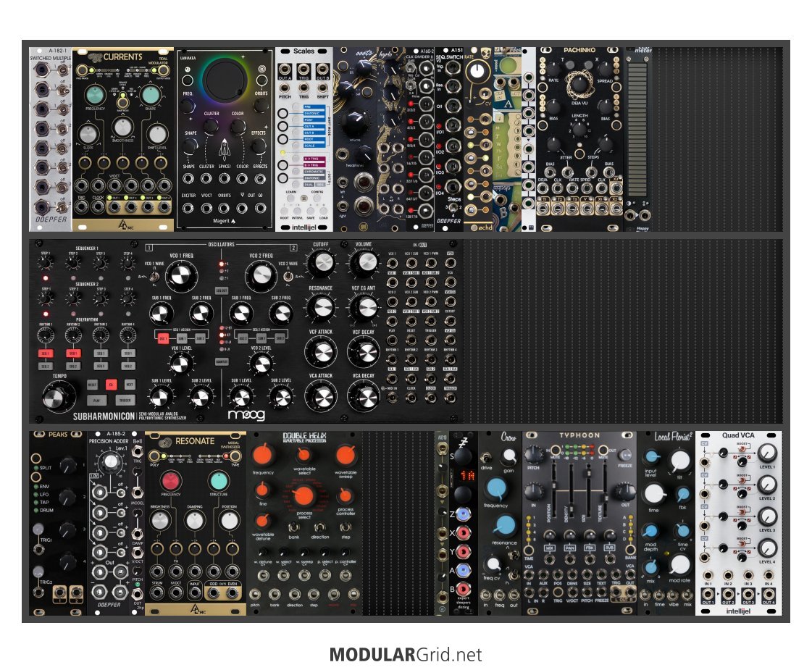This screenshot has height=670, width=812.
Task: Click the red EG button on Subharmonicon
Action: click(x=110, y=384)
